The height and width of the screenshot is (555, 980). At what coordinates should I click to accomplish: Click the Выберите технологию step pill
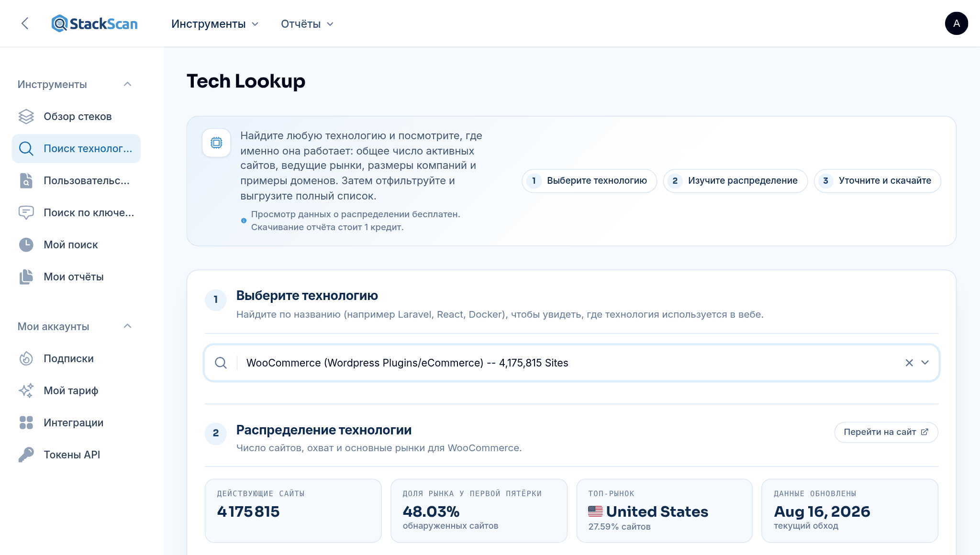click(589, 181)
